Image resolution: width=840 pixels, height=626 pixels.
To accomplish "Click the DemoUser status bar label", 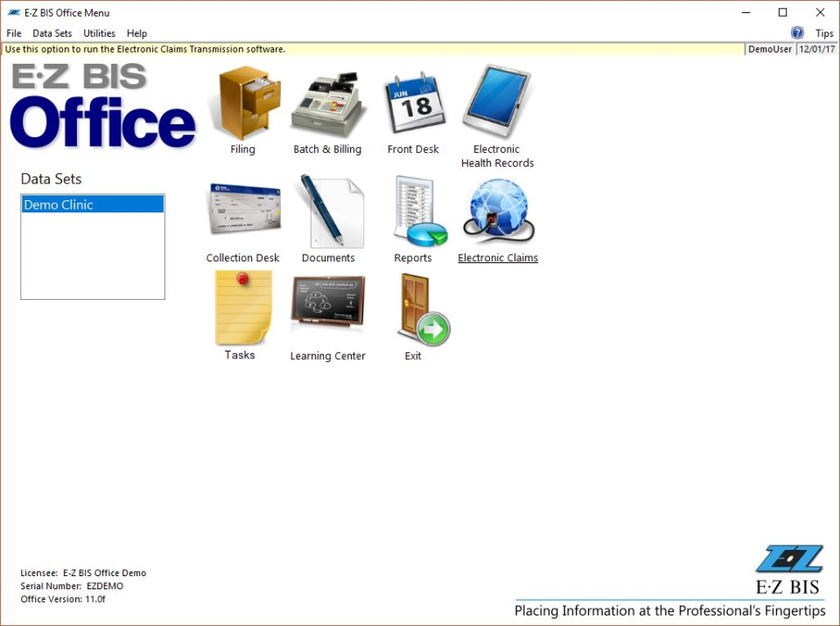I will click(x=769, y=49).
